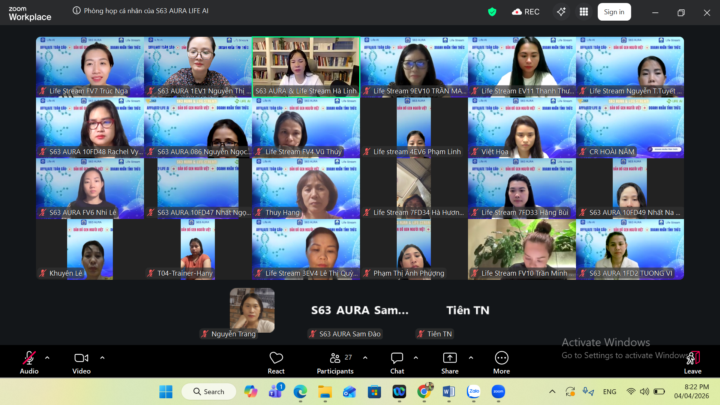Expand the chevron beside Share
This screenshot has height=405, width=720.
pos(471,358)
